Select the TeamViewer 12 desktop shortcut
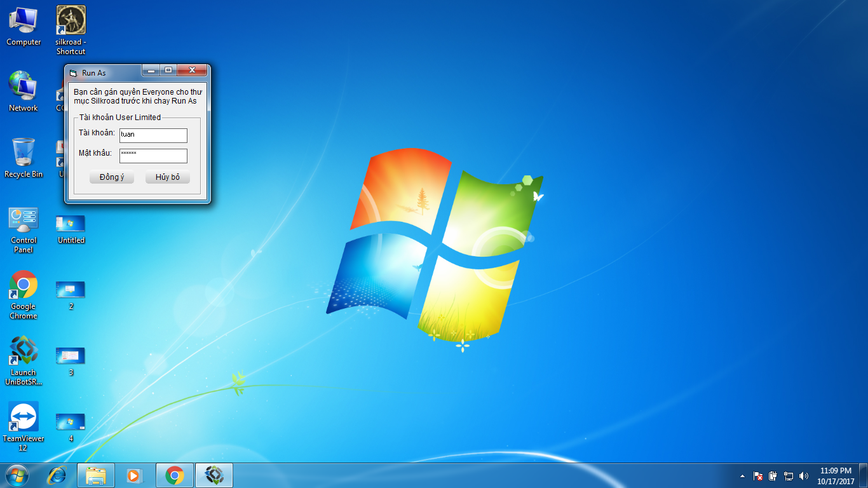This screenshot has height=488, width=868. click(x=24, y=427)
